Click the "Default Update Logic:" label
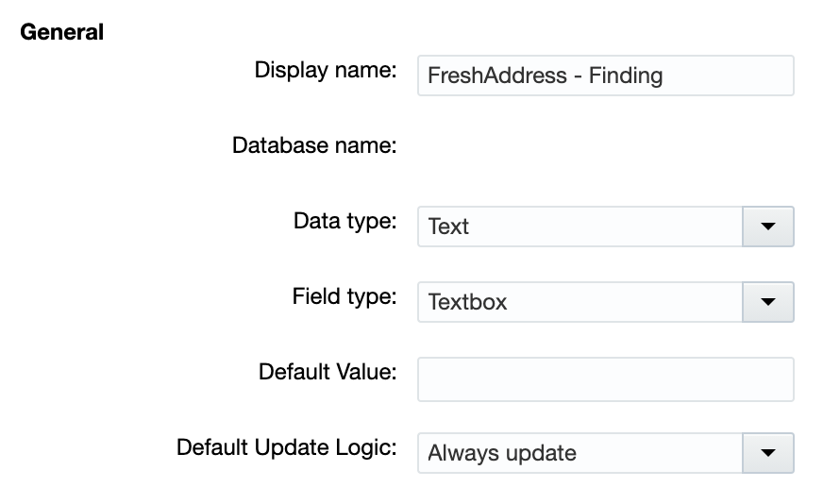This screenshot has height=504, width=840. point(287,447)
